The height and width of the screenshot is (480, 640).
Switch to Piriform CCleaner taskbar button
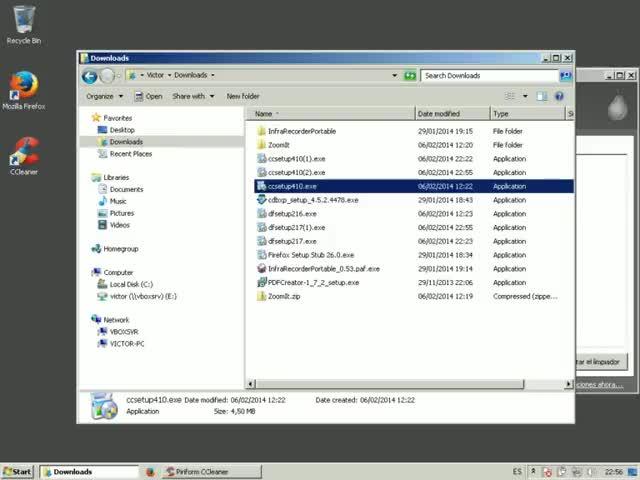212,472
